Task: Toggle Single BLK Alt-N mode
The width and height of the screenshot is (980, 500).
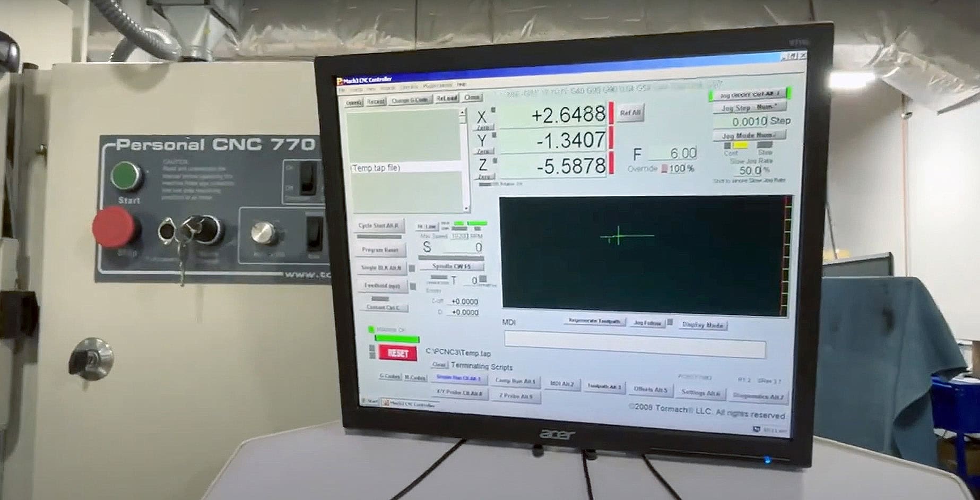Action: pyautogui.click(x=381, y=268)
